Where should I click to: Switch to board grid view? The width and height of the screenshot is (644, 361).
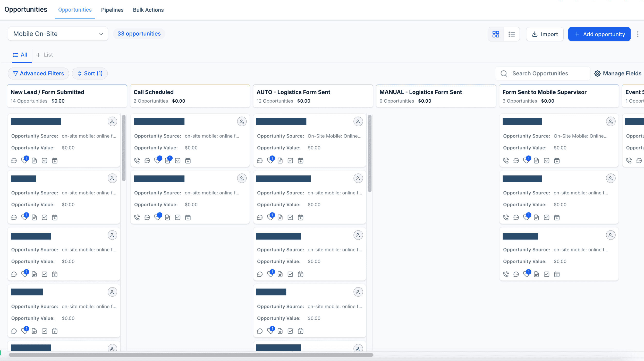coord(496,34)
